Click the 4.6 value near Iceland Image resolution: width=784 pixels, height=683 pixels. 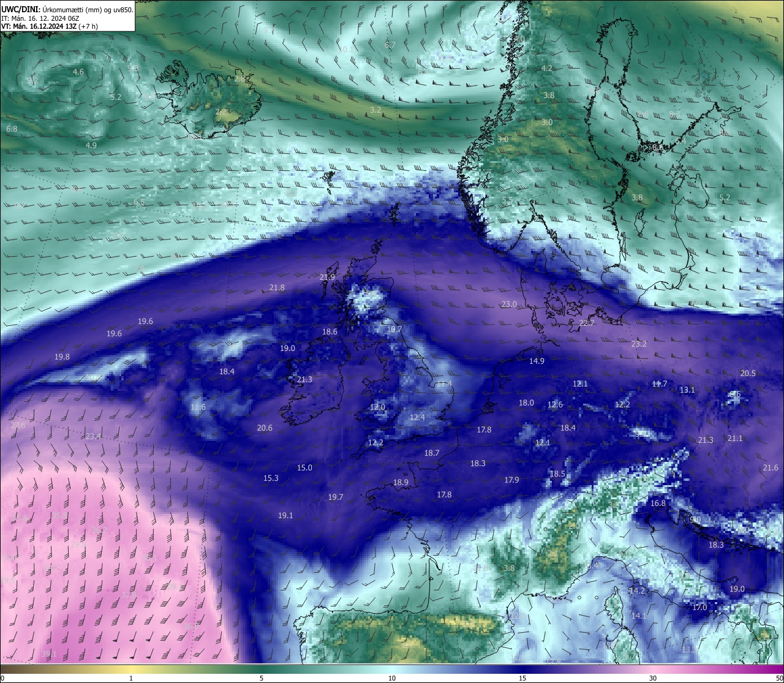pyautogui.click(x=78, y=72)
